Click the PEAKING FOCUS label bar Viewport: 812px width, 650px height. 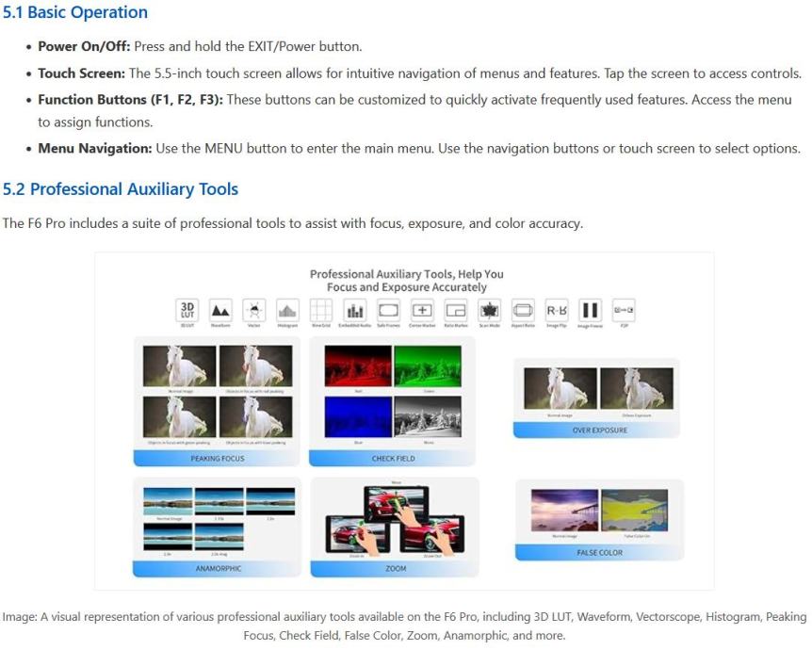[218, 459]
